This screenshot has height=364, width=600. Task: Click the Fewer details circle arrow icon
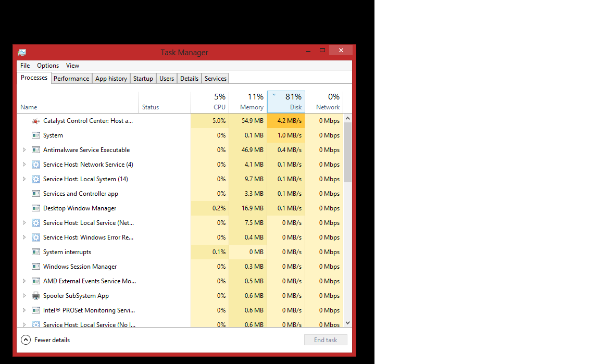click(26, 340)
